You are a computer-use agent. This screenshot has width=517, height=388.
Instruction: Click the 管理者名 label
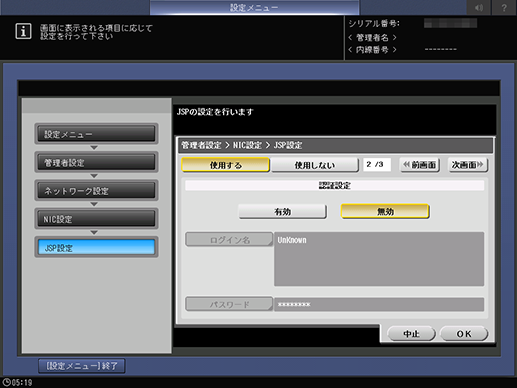point(372,38)
